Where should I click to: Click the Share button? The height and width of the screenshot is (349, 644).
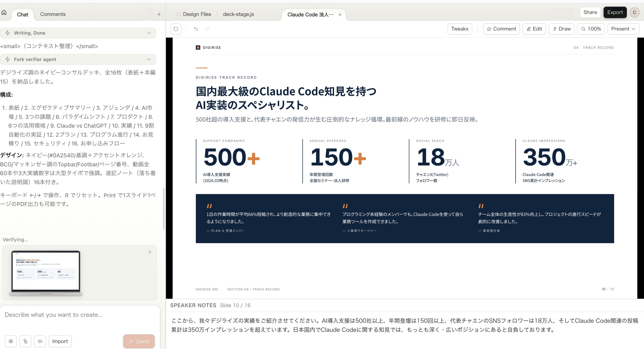[590, 12]
